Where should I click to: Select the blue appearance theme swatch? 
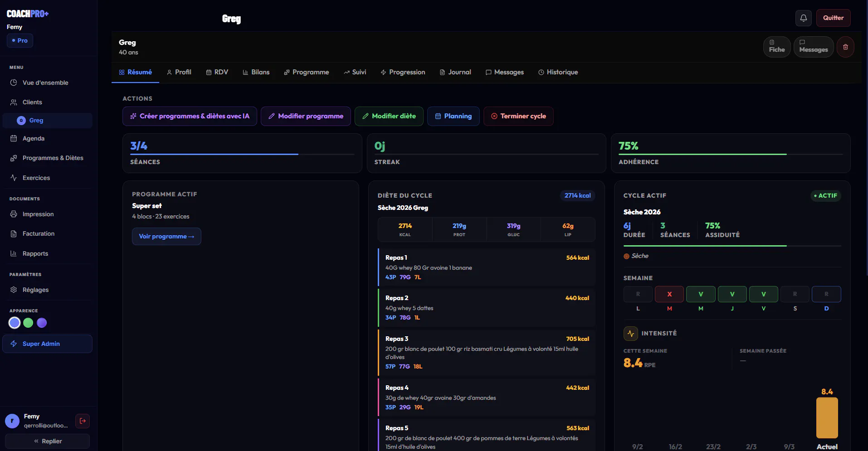click(x=15, y=323)
